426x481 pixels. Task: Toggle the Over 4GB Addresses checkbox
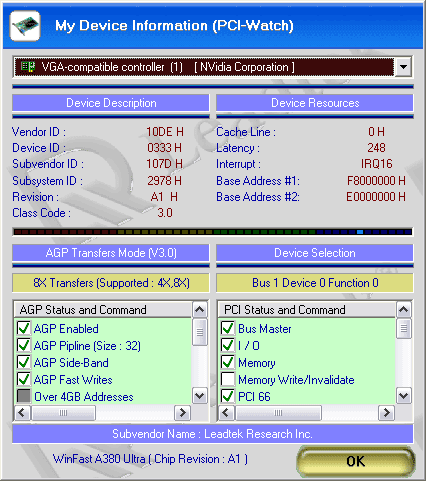coord(24,396)
